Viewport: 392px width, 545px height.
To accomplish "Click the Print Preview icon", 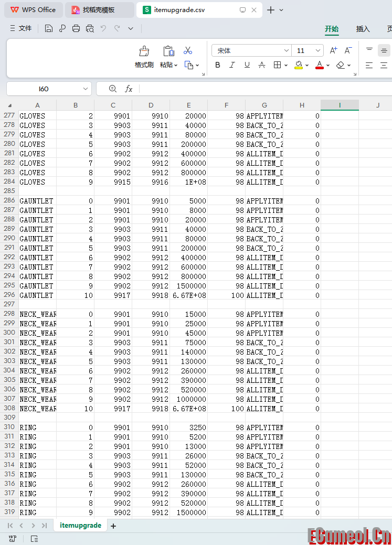I will tap(90, 29).
